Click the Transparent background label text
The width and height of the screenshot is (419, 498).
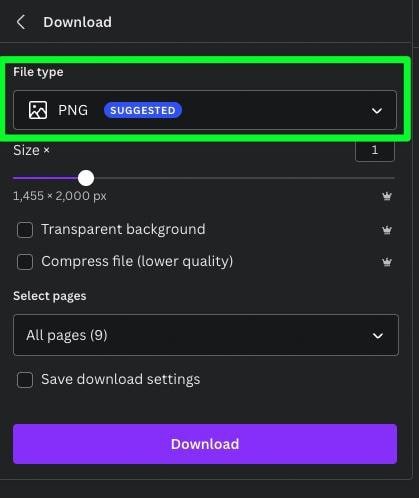[x=123, y=230]
